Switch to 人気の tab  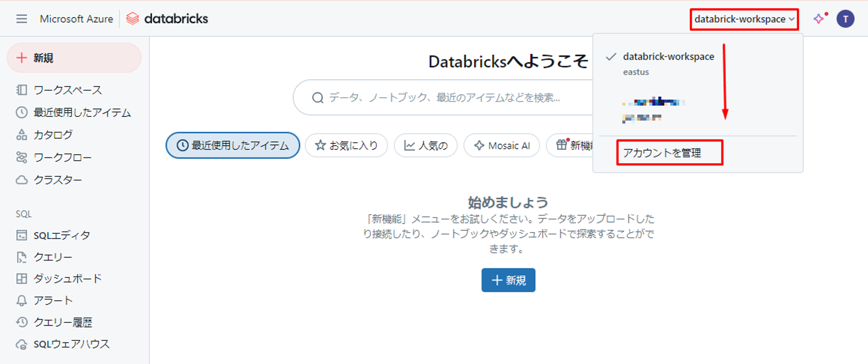pos(425,145)
